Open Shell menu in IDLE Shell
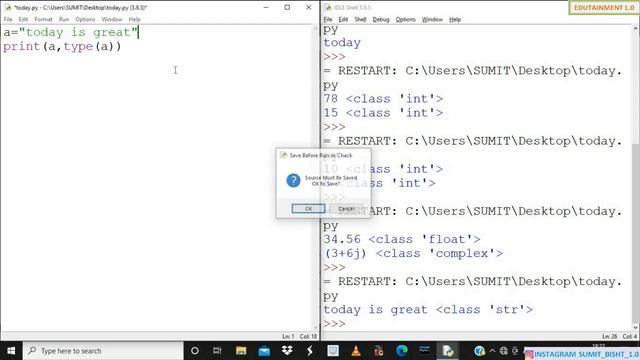 [360, 19]
